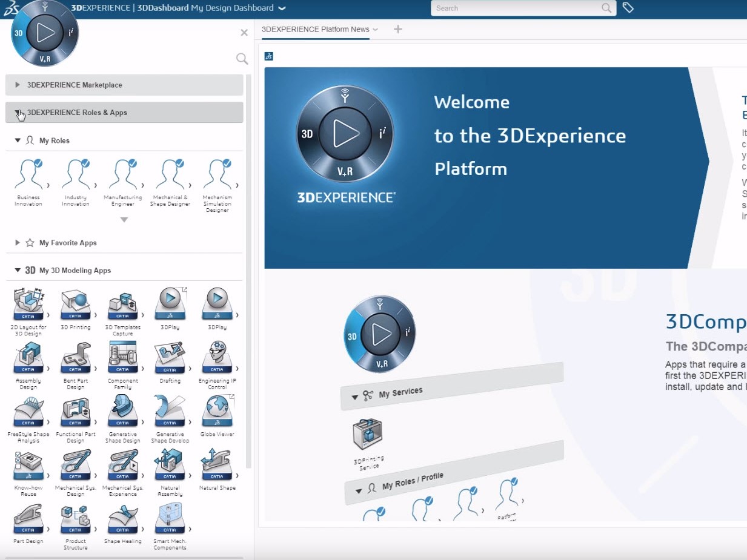This screenshot has width=747, height=560.
Task: Launch the Shape Healing app
Action: [x=123, y=518]
